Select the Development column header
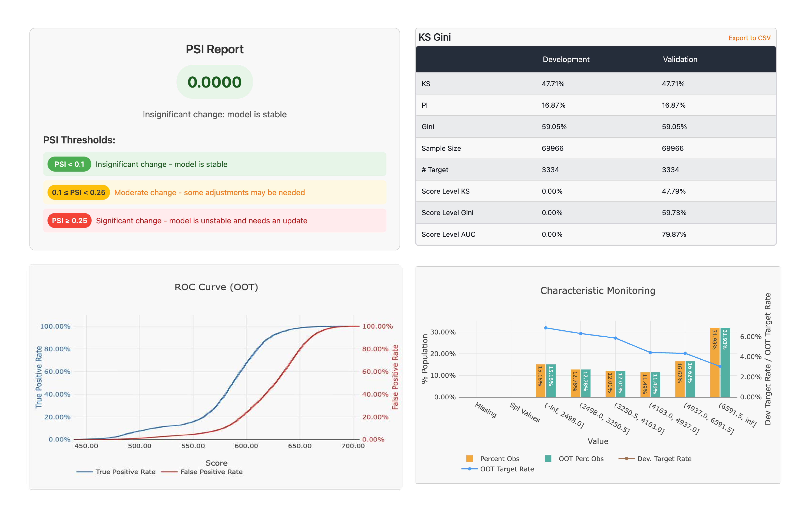 pyautogui.click(x=566, y=59)
